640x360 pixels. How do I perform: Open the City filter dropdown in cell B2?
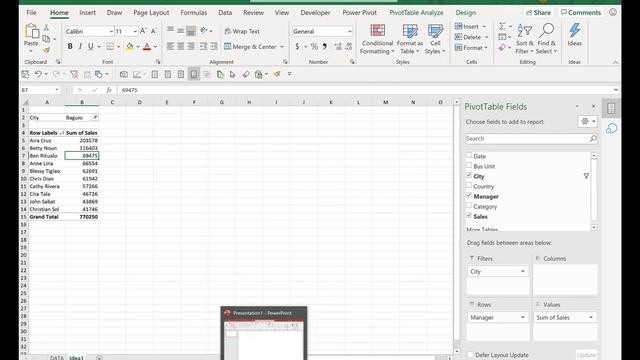[x=95, y=118]
